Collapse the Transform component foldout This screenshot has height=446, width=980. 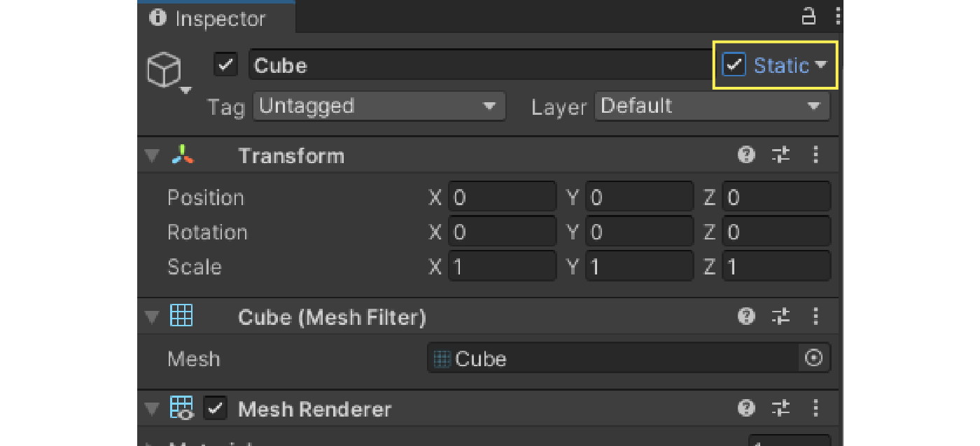coord(152,155)
